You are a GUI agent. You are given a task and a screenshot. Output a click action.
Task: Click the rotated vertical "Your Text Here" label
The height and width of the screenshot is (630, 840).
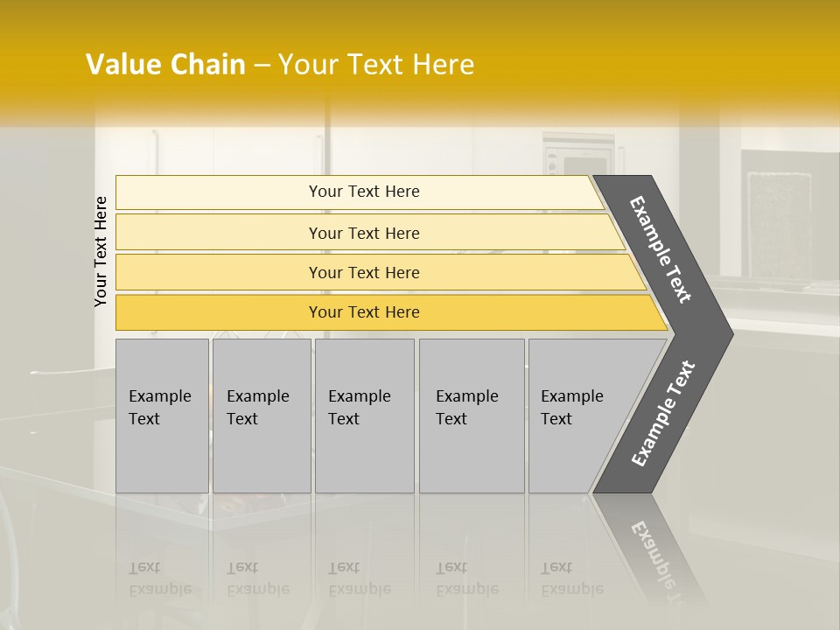(x=101, y=251)
